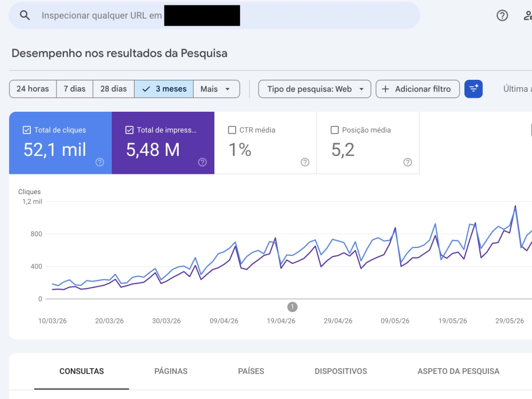Switch to the PÁGINAS tab
This screenshot has width=532, height=399.
pyautogui.click(x=171, y=371)
